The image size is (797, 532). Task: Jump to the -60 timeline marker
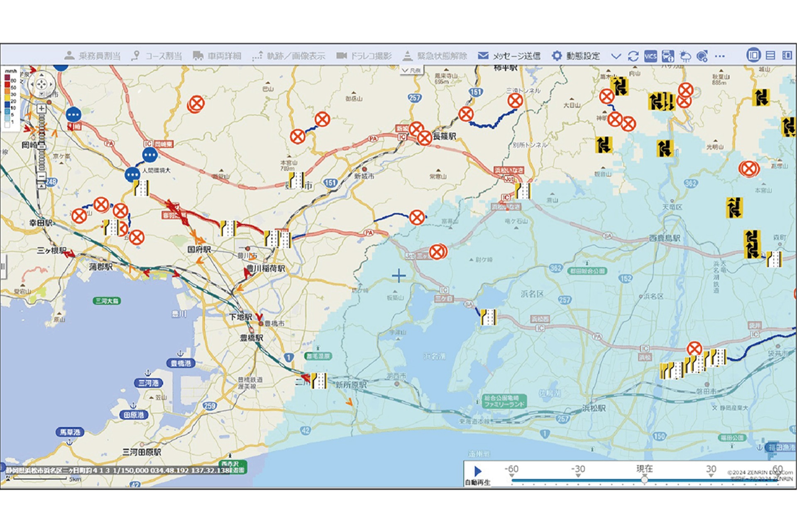(x=511, y=470)
